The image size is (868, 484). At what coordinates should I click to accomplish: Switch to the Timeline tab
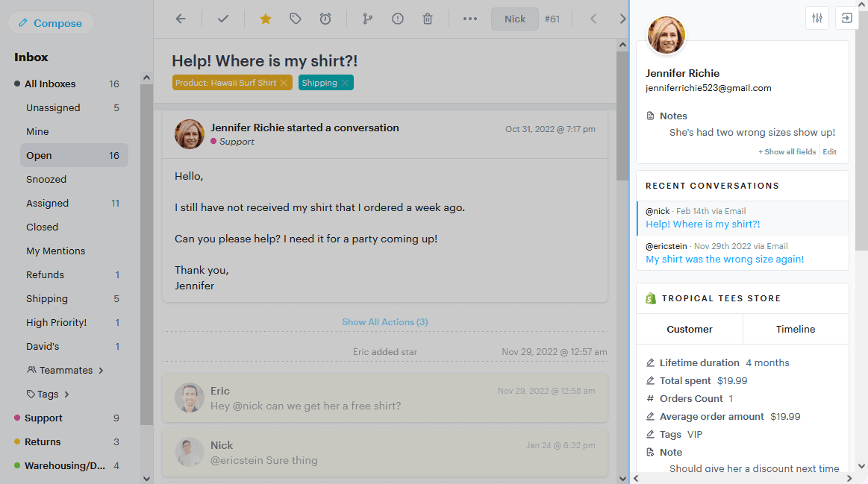(x=795, y=329)
